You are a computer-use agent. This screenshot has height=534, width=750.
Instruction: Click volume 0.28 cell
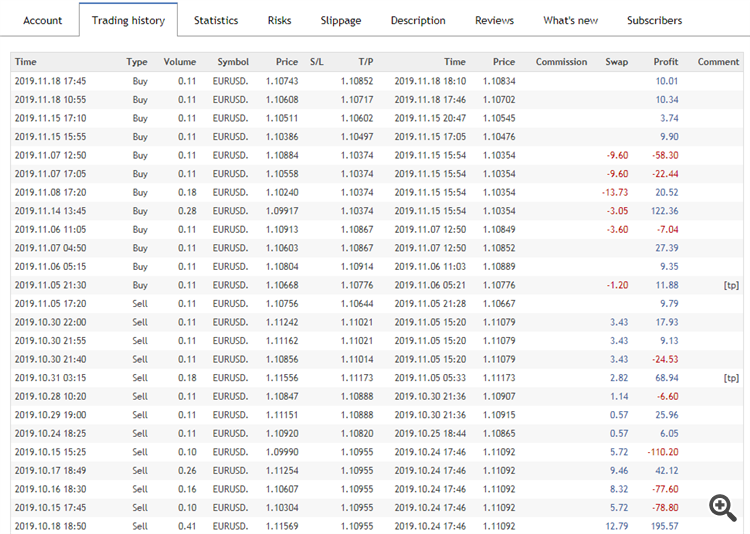(x=187, y=211)
